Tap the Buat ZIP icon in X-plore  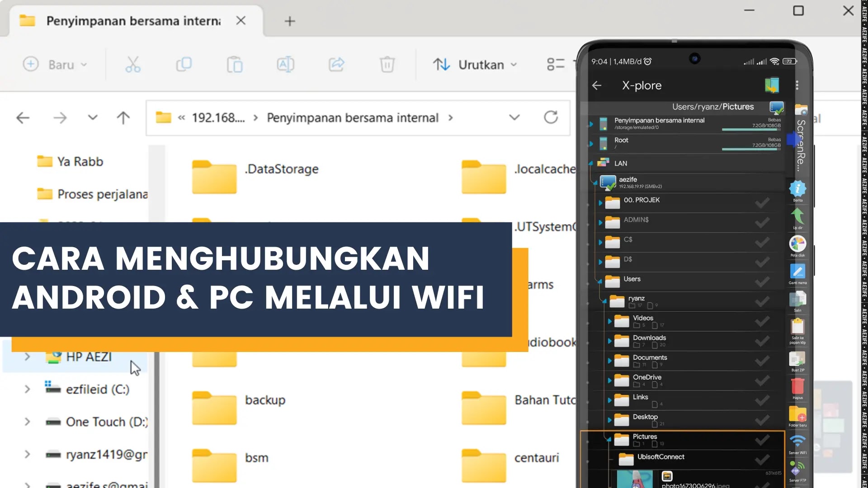797,360
